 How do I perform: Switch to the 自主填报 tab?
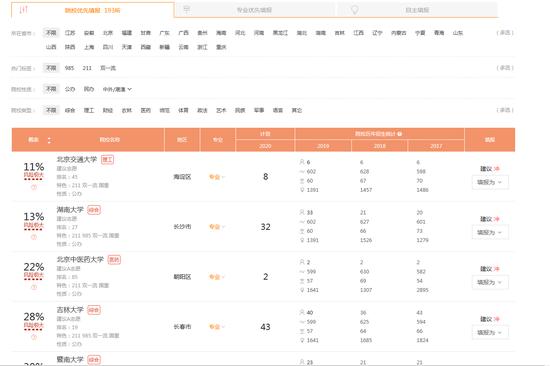[x=417, y=10]
